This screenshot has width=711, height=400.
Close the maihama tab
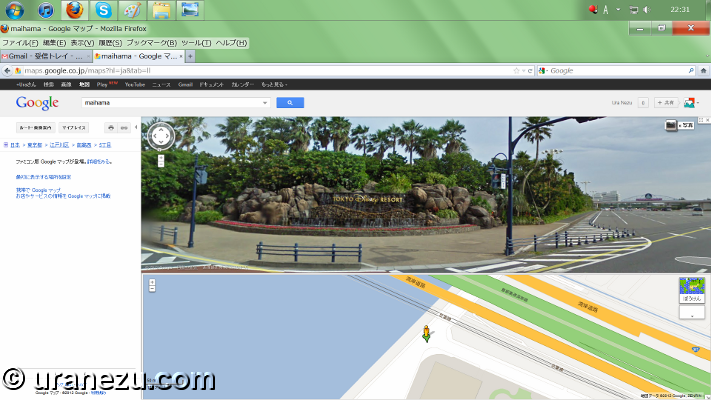(x=181, y=56)
